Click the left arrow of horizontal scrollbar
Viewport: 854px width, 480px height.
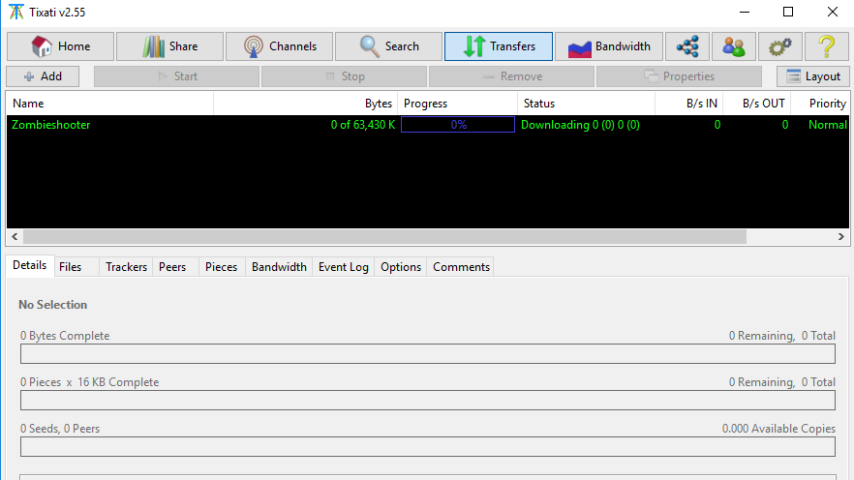click(x=15, y=236)
